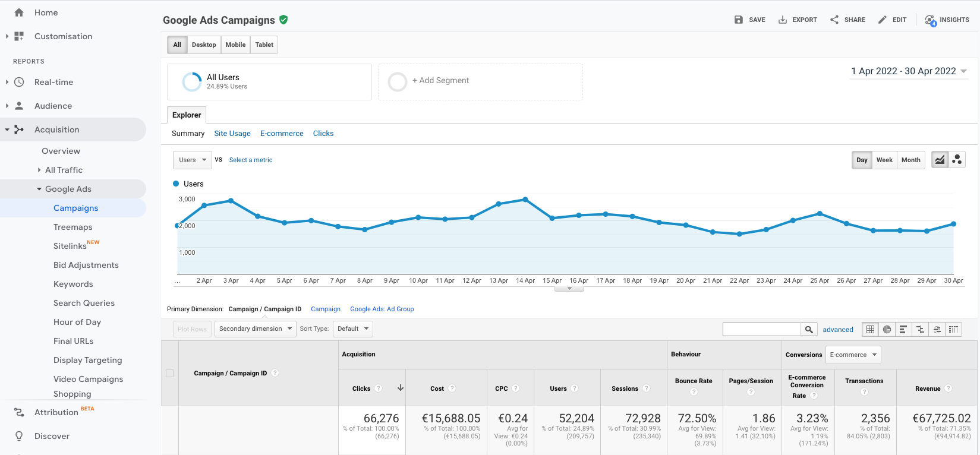Filter by the All devices button
The image size is (980, 455).
[177, 45]
